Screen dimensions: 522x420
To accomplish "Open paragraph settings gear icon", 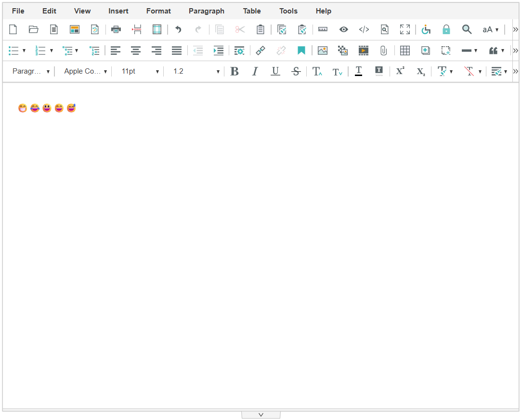I will click(x=239, y=51).
